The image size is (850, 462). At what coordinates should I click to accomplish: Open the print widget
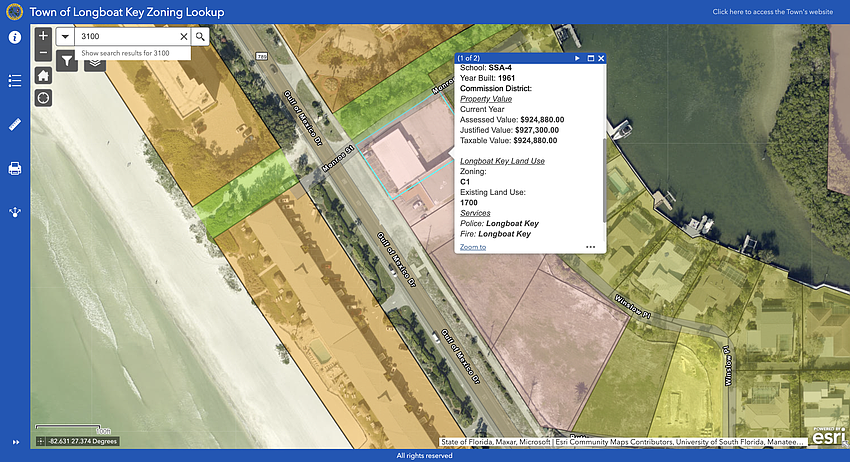point(15,169)
